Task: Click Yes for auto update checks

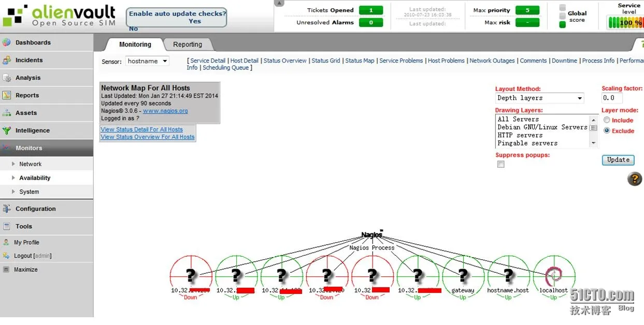Action: [195, 21]
